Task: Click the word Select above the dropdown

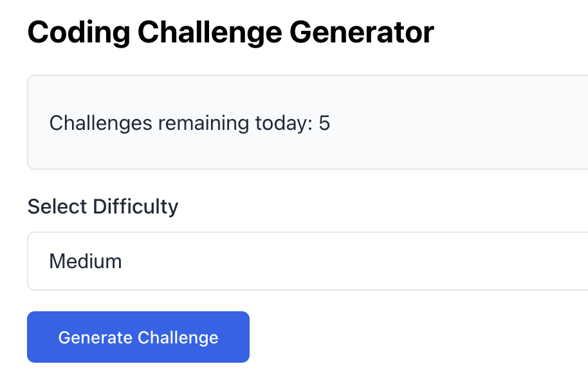Action: click(x=58, y=207)
